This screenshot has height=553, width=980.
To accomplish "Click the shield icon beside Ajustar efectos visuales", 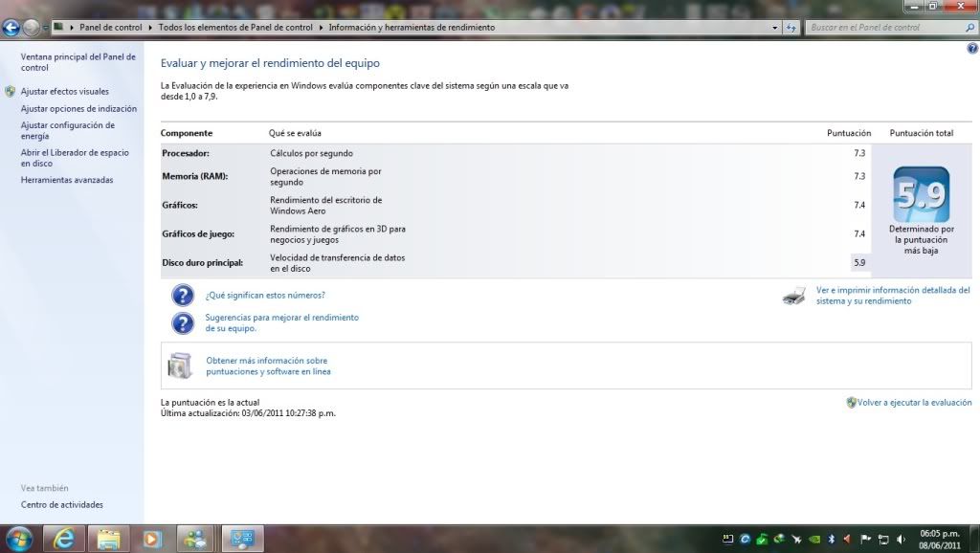I will click(x=10, y=91).
